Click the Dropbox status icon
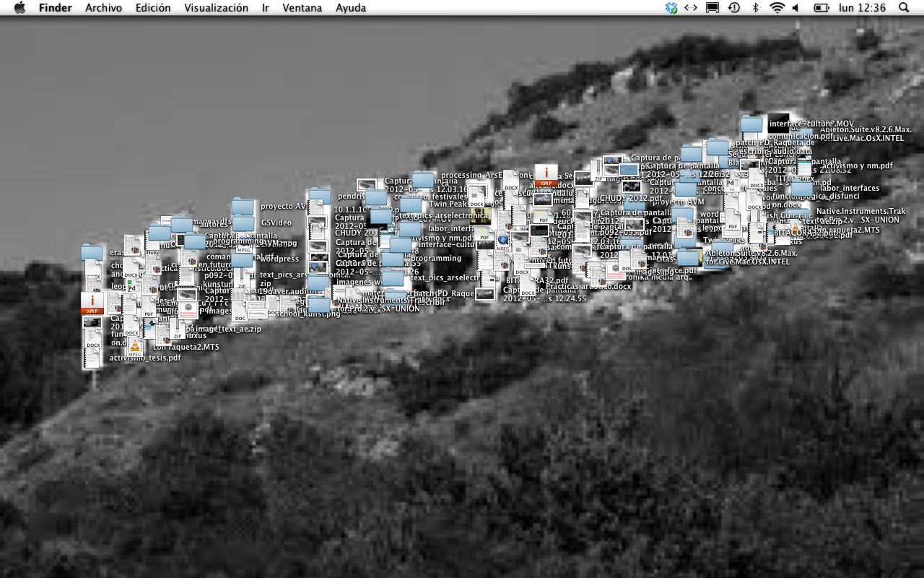924x578 pixels. click(x=671, y=8)
